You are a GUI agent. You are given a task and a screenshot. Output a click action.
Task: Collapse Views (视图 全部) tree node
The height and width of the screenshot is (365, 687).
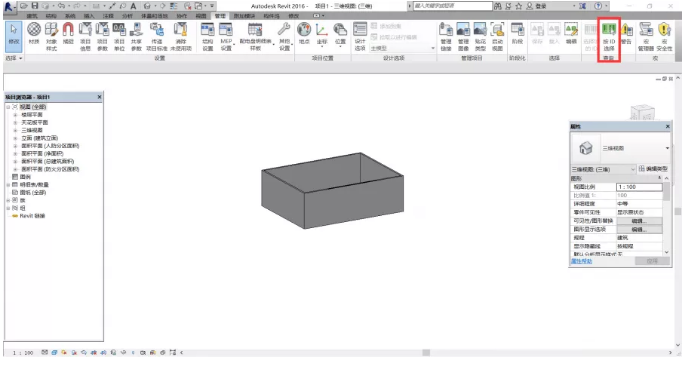point(8,107)
